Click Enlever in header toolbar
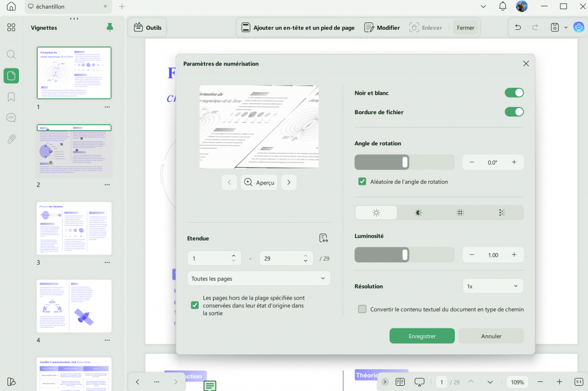The image size is (588, 391). coord(425,28)
